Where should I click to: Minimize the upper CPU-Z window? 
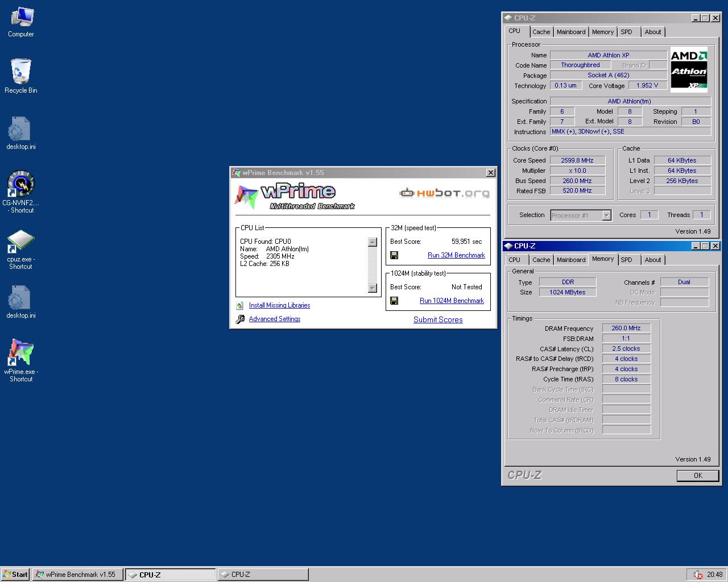[x=696, y=18]
